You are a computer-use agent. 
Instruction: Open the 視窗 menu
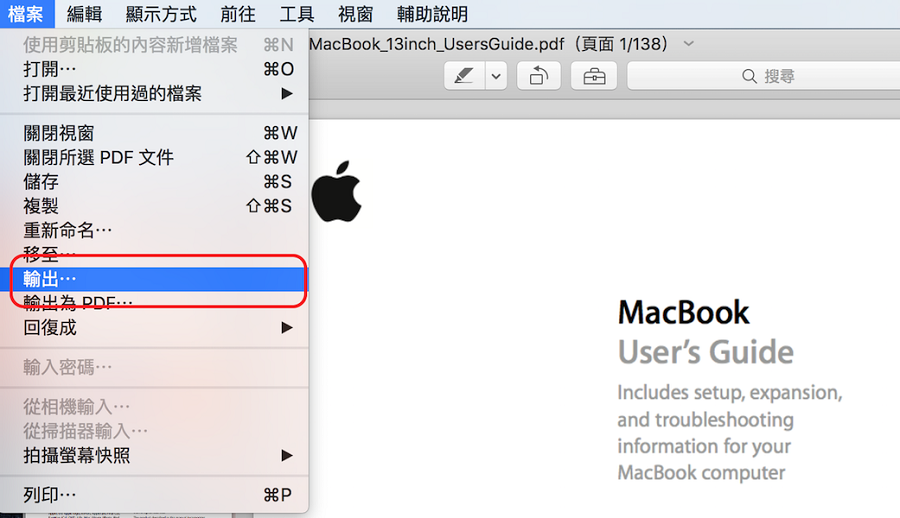(x=355, y=14)
